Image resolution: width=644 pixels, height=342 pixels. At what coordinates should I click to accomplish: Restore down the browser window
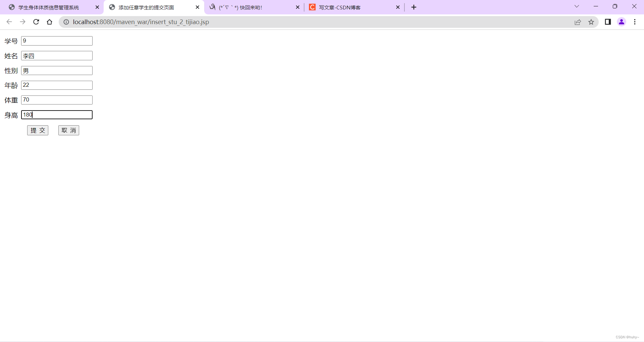615,6
